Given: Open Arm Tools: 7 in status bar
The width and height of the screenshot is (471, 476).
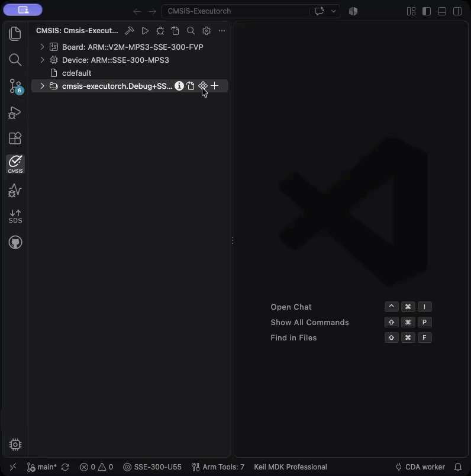Looking at the screenshot, I should click(x=218, y=467).
